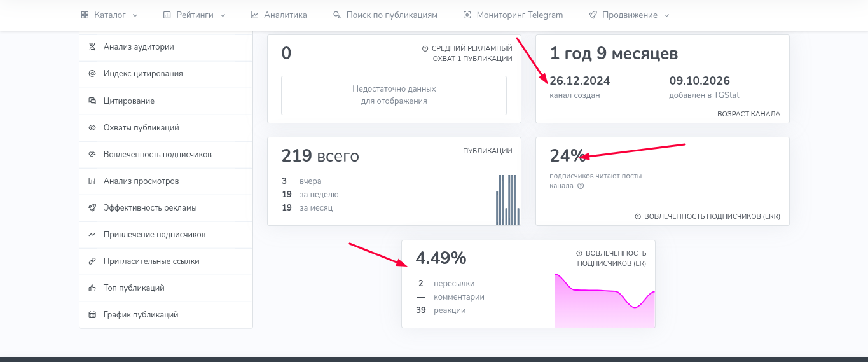Image resolution: width=868 pixels, height=362 pixels.
Task: Click the heart-hand icon for Вовлеченность подписчиков
Action: pos(92,154)
